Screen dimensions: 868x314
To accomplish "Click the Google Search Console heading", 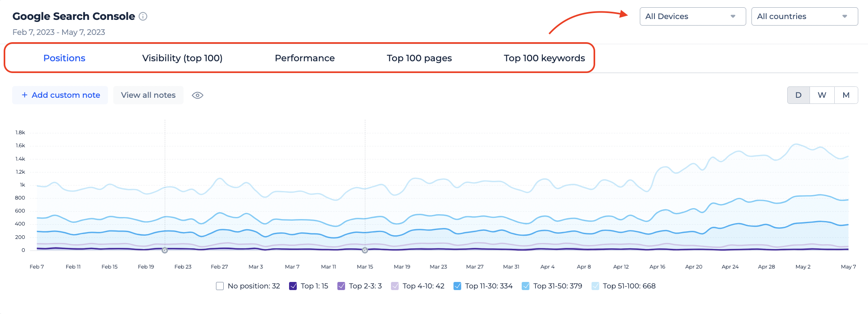I will tap(74, 16).
